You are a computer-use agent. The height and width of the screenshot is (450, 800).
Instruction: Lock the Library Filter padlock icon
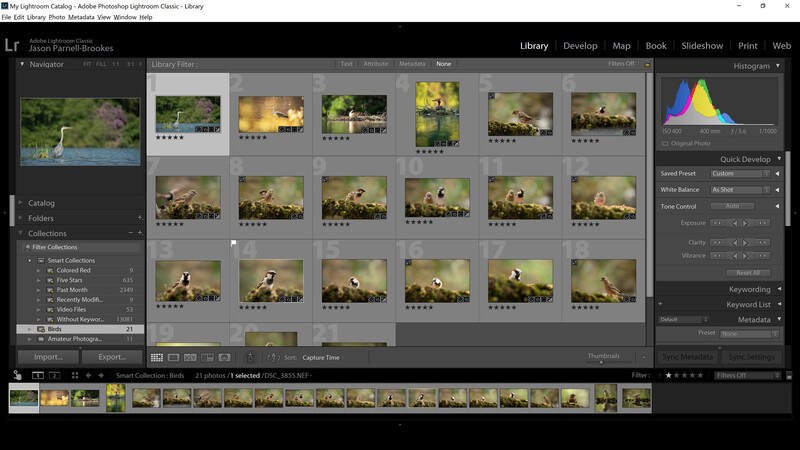647,64
